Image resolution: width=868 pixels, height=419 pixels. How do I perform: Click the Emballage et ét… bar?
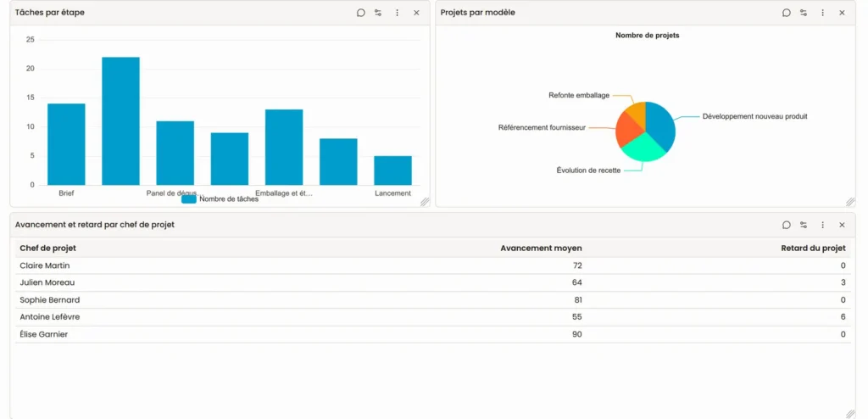[284, 147]
